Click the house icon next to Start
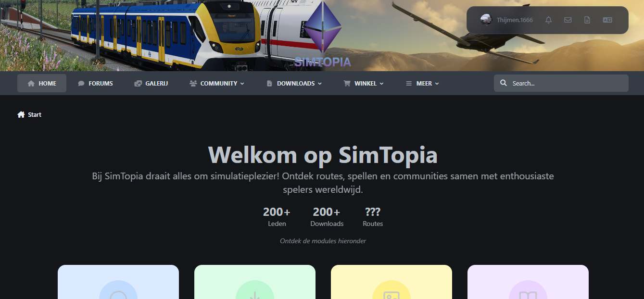The width and height of the screenshot is (644, 299). coord(21,114)
